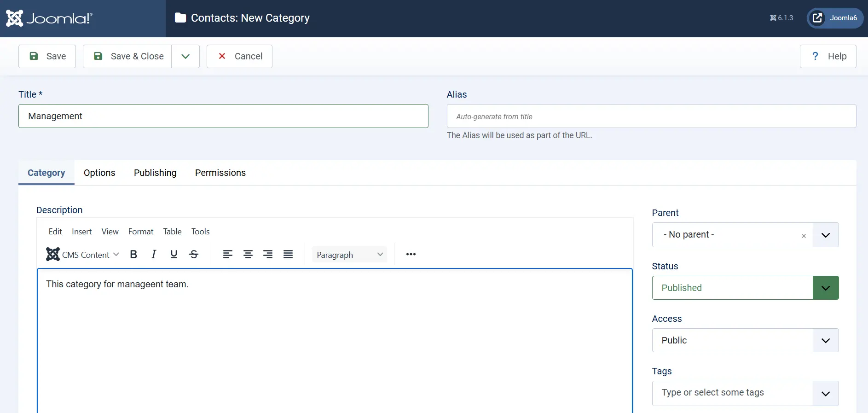This screenshot has width=868, height=413.
Task: Open the editor Format menu
Action: point(141,232)
